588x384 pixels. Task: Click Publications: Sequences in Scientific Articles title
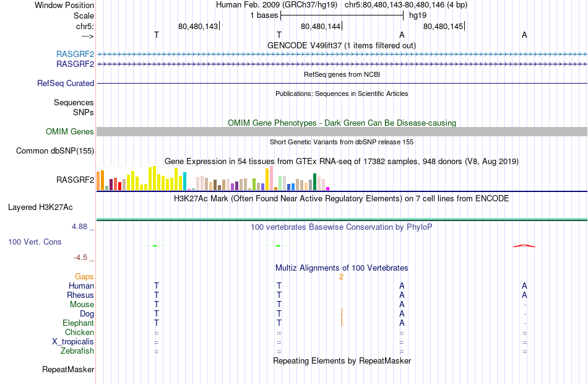[x=342, y=94]
